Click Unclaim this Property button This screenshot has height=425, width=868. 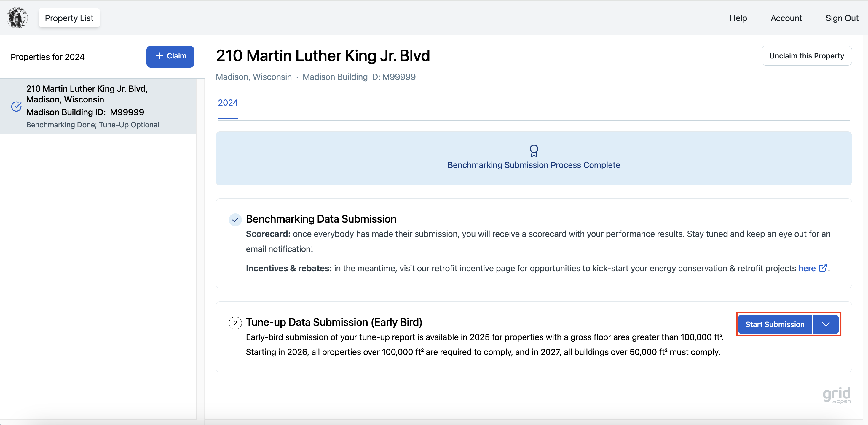point(806,56)
